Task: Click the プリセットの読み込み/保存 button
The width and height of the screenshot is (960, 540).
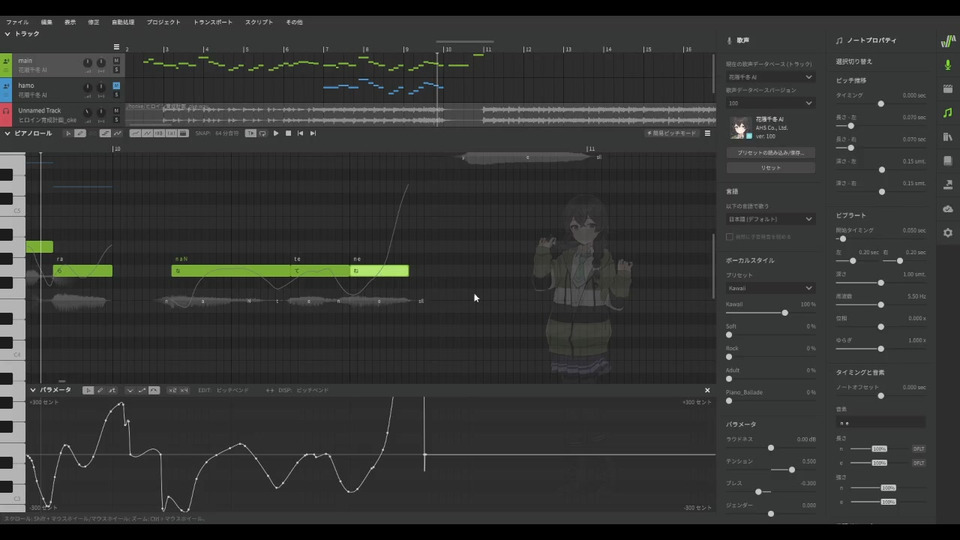Action: [x=770, y=152]
